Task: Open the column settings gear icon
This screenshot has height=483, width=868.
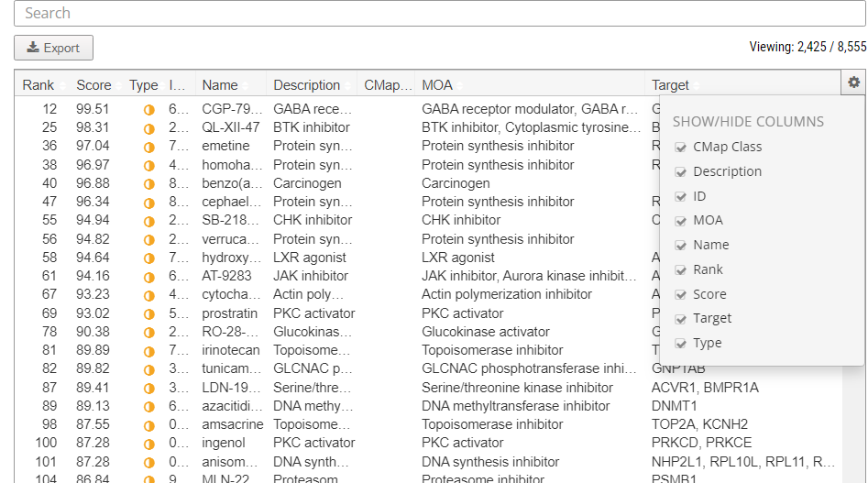Action: (853, 82)
